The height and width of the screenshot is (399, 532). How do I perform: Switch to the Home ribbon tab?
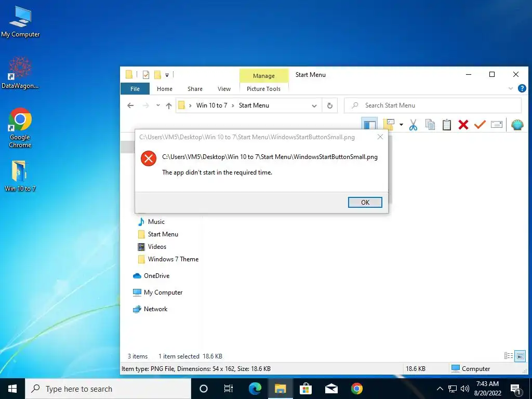(165, 89)
